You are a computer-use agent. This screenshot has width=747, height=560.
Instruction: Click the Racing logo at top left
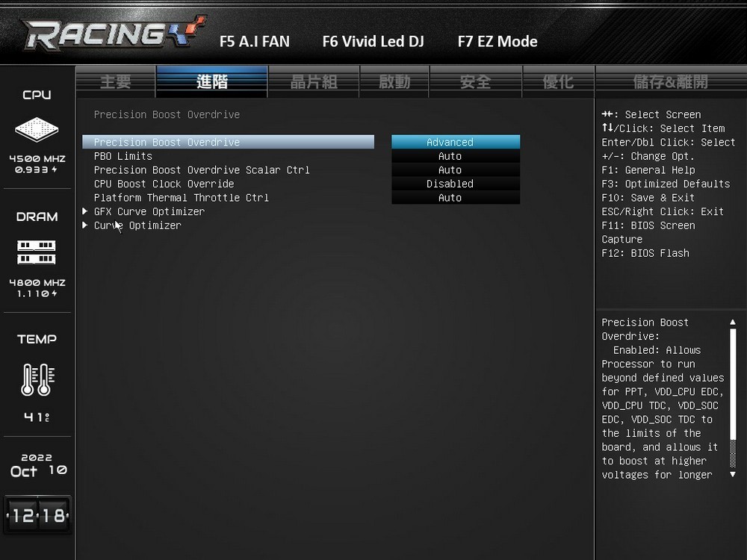(114, 34)
